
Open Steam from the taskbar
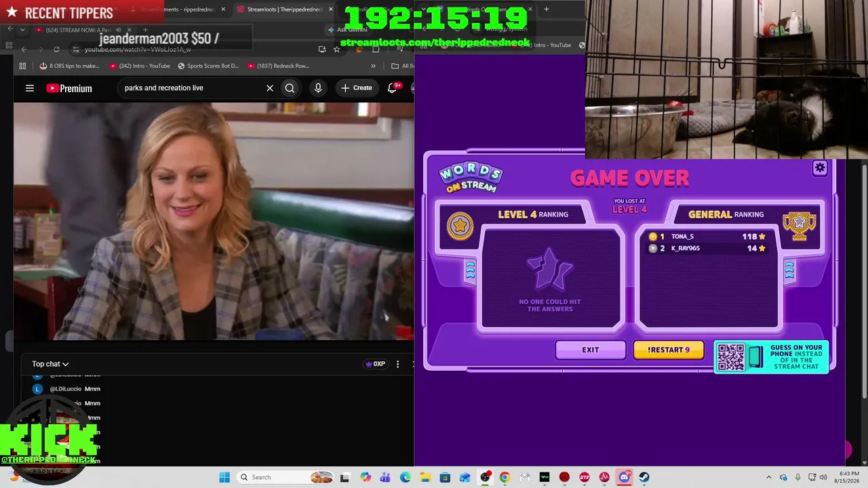[644, 477]
